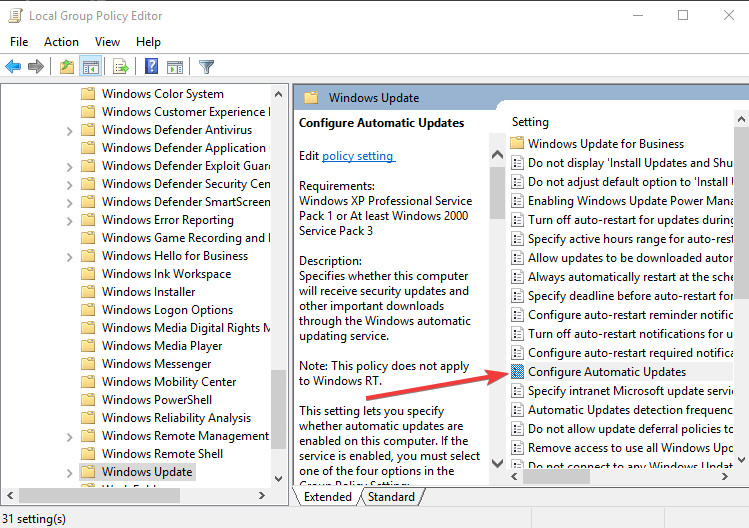The height and width of the screenshot is (528, 749).
Task: Click settings list vertical scroll up arrow
Action: pyautogui.click(x=741, y=119)
